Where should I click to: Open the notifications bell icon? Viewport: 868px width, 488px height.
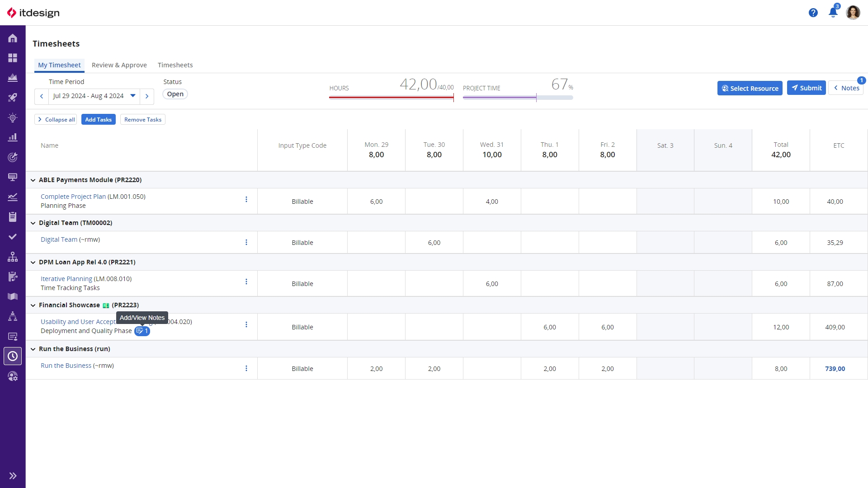coord(833,13)
